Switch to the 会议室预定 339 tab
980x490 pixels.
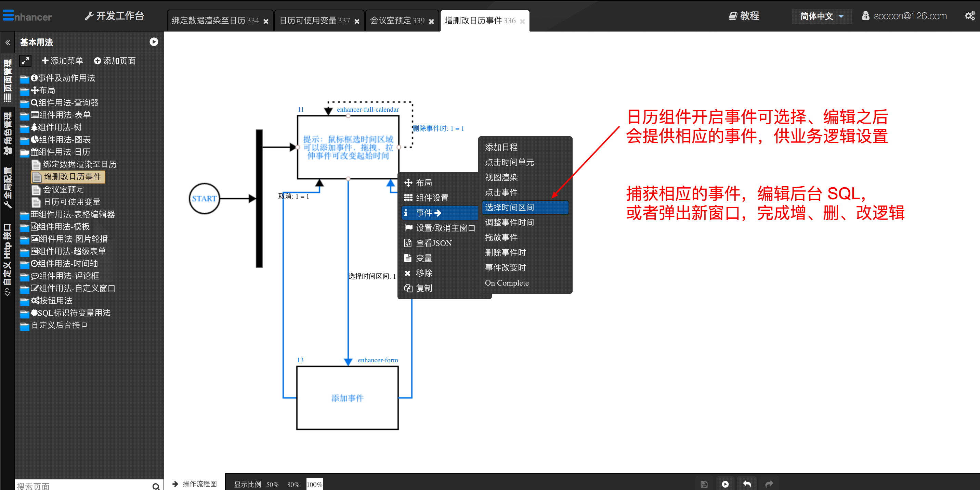397,21
